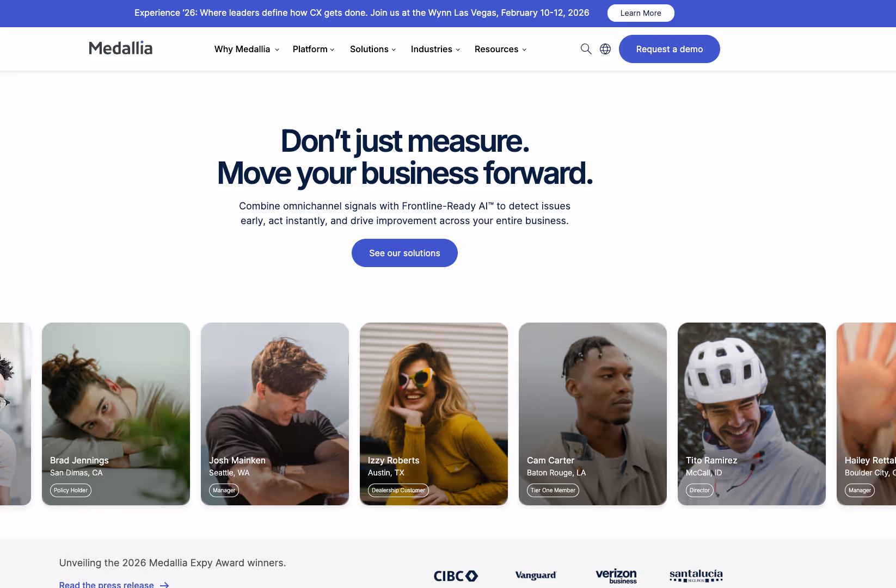
Task: Click the Vanguard logo
Action: point(536,575)
